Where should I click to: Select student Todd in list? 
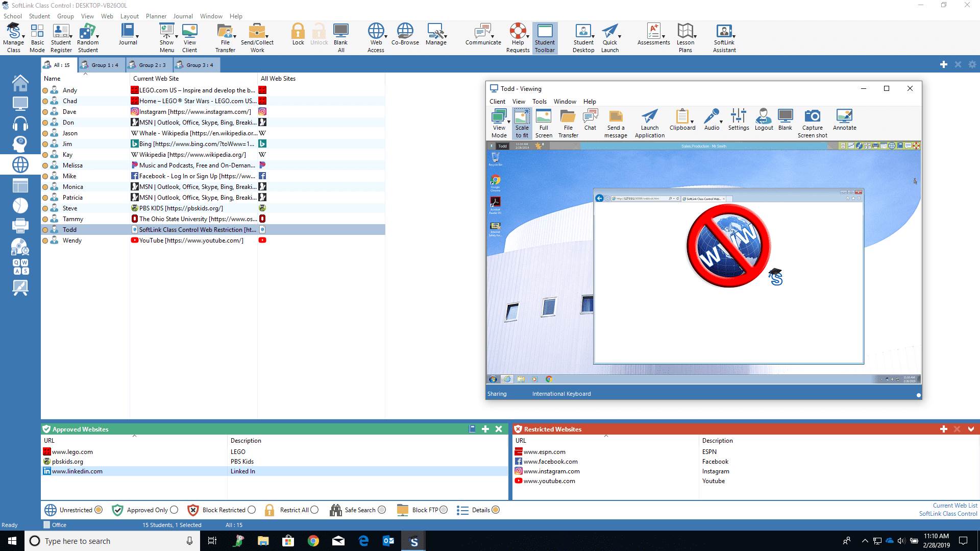[213, 230]
